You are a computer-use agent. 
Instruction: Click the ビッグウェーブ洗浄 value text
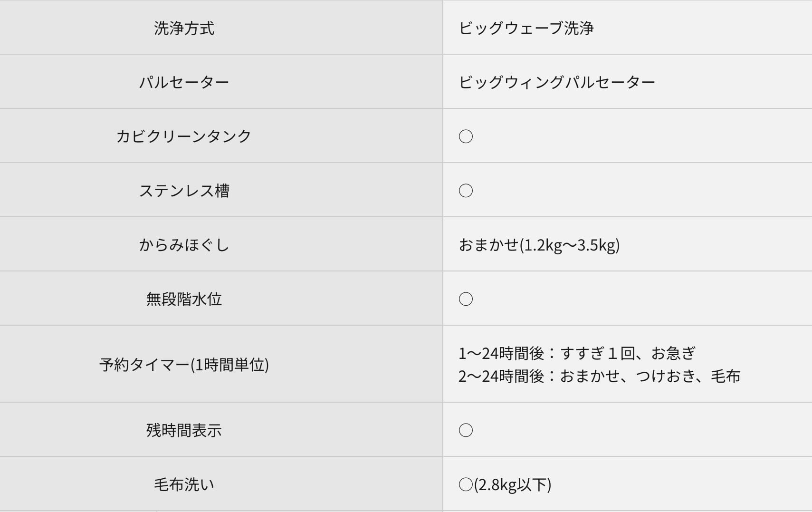(x=526, y=28)
